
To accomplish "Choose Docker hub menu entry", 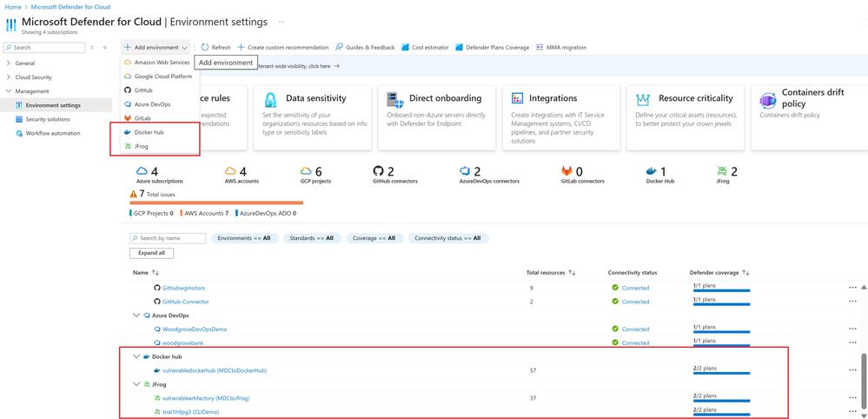I will click(x=144, y=132).
